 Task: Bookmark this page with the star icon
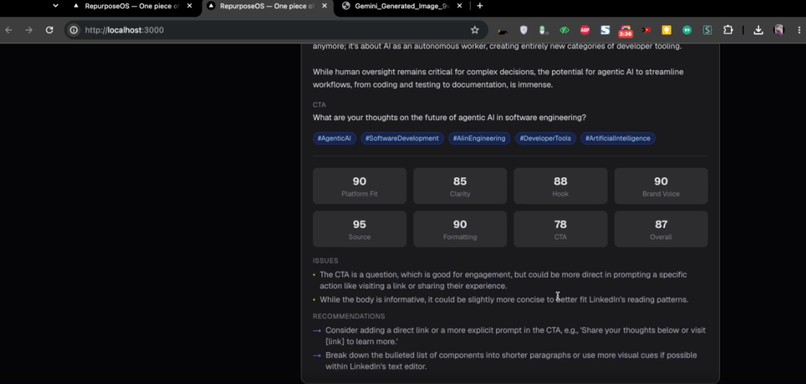coord(474,30)
